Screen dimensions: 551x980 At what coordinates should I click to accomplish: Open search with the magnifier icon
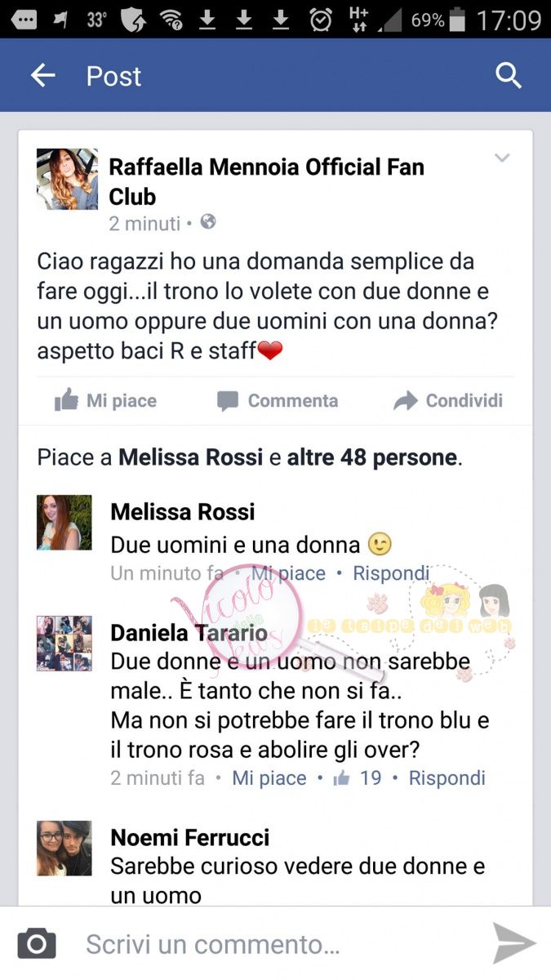point(509,76)
